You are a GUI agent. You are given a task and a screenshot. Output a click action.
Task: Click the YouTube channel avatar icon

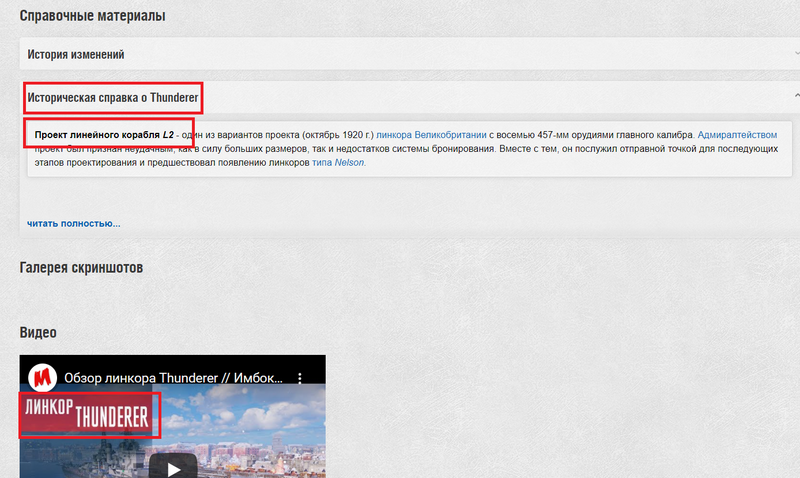point(42,378)
